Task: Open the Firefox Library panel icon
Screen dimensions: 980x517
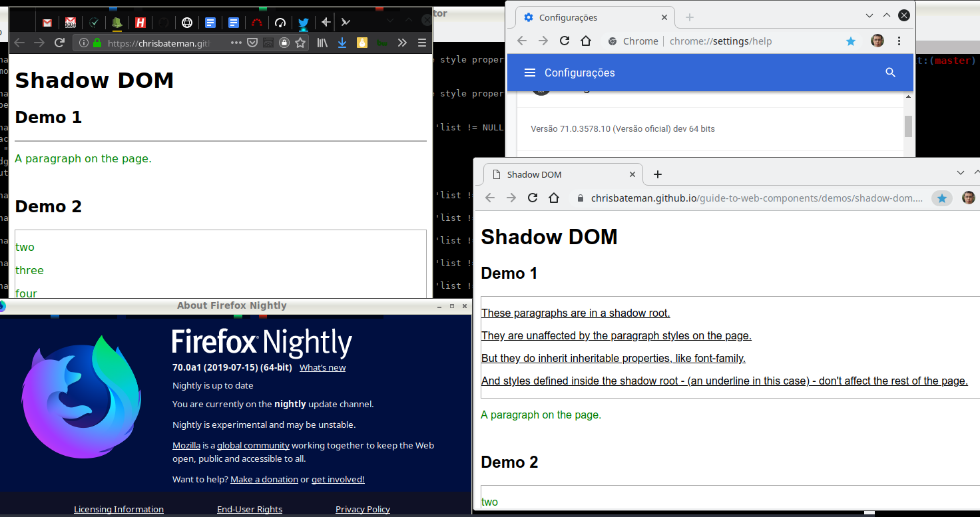Action: click(322, 42)
